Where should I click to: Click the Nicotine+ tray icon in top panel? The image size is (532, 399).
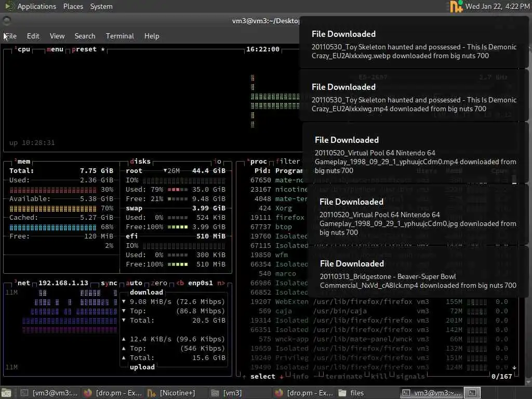click(456, 6)
